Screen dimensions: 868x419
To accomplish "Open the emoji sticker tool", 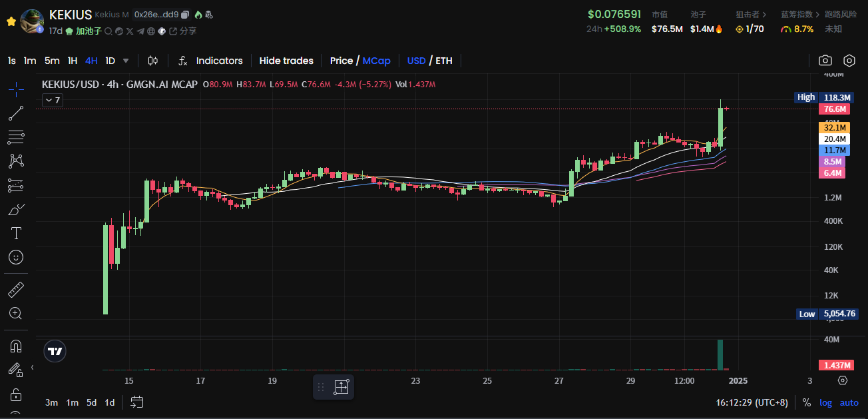I will 16,256.
